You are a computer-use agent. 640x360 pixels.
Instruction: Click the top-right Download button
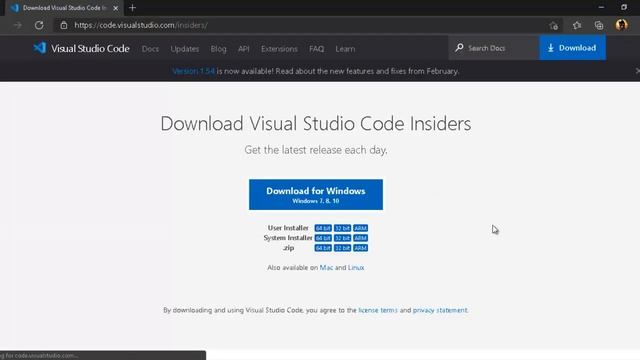572,48
